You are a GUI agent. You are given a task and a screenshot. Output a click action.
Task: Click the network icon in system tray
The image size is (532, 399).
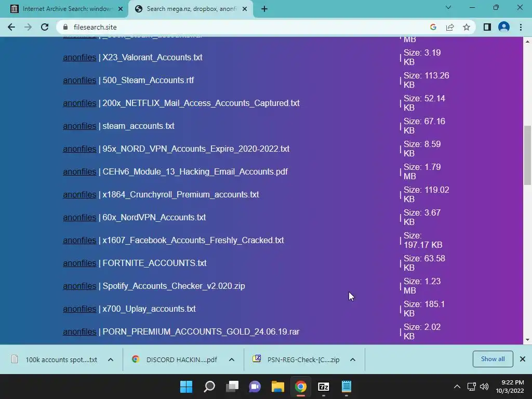[471, 387]
